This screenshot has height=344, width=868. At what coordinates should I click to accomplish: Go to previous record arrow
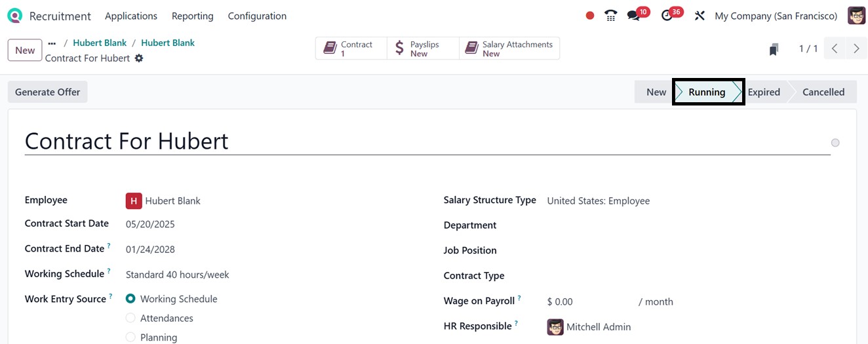pos(835,48)
